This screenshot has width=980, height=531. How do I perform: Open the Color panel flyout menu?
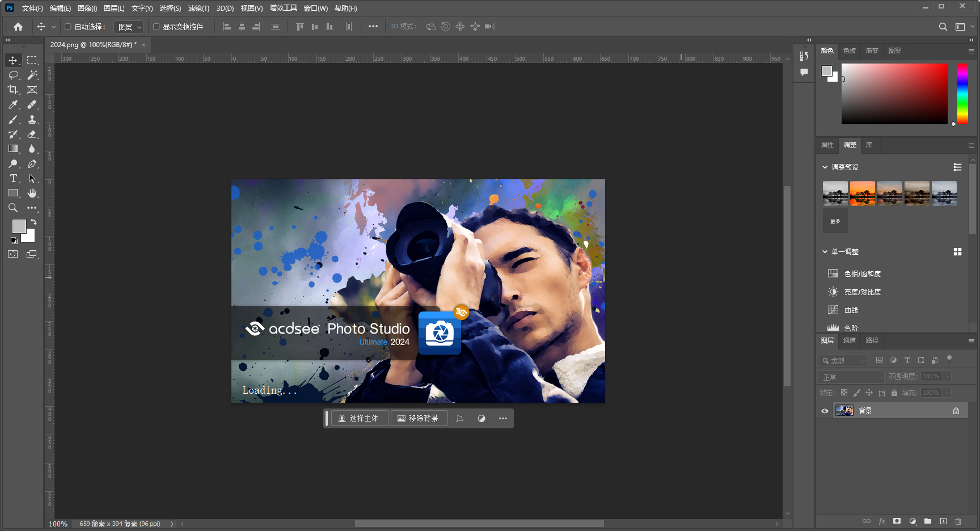tap(971, 51)
